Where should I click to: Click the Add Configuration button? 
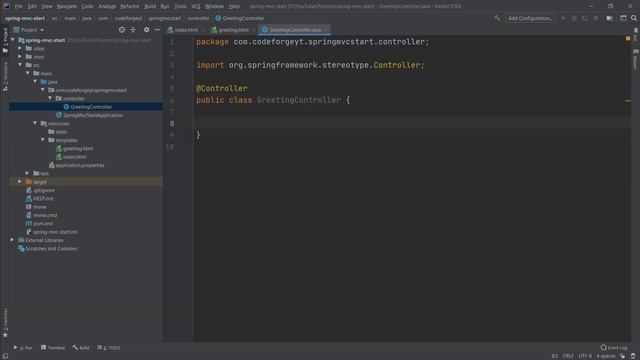(x=530, y=18)
